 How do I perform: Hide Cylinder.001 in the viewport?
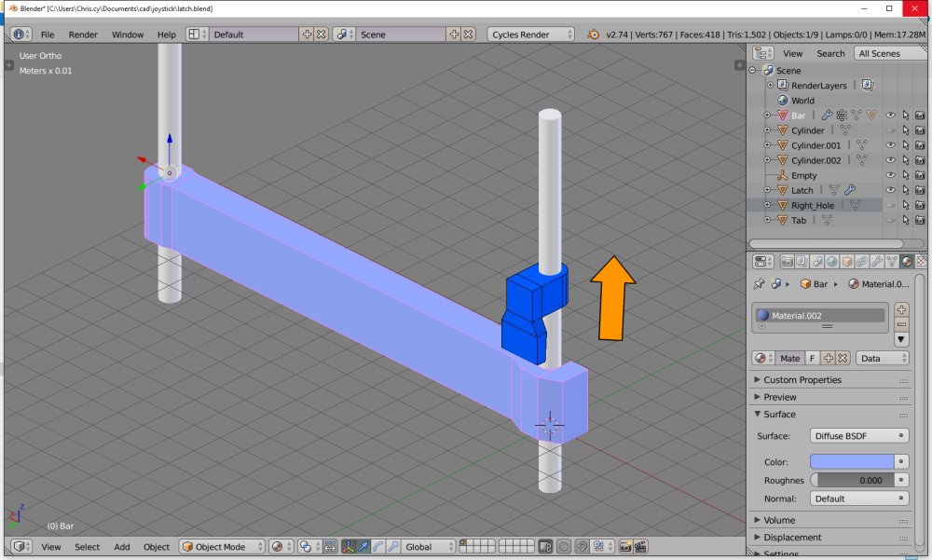890,145
